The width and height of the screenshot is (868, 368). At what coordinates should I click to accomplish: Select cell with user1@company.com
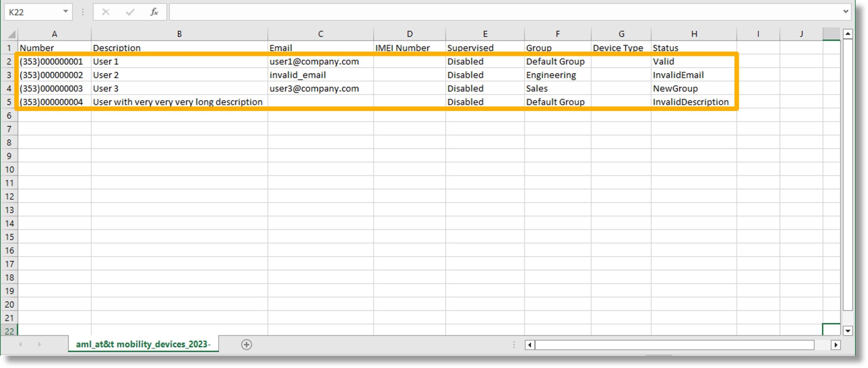tap(320, 61)
